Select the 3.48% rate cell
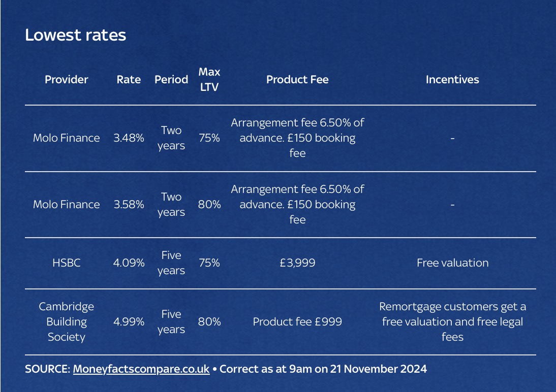 pyautogui.click(x=129, y=138)
